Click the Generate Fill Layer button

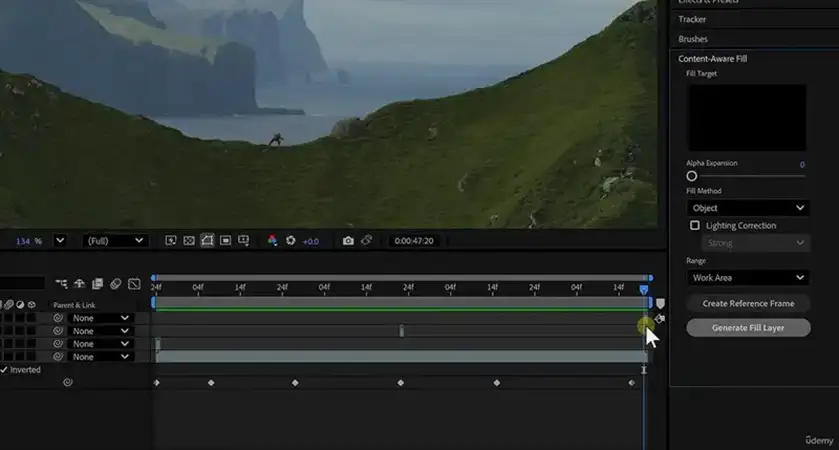click(x=748, y=327)
